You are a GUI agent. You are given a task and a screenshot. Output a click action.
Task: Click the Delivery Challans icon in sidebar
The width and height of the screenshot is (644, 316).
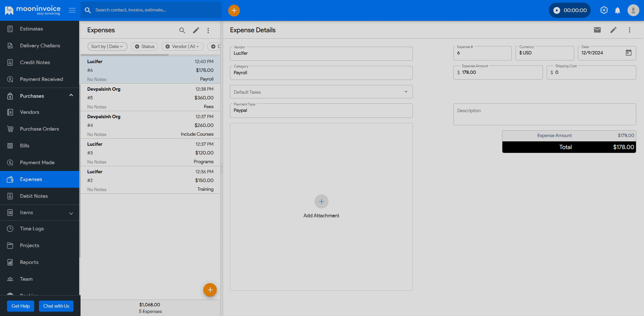coord(10,46)
